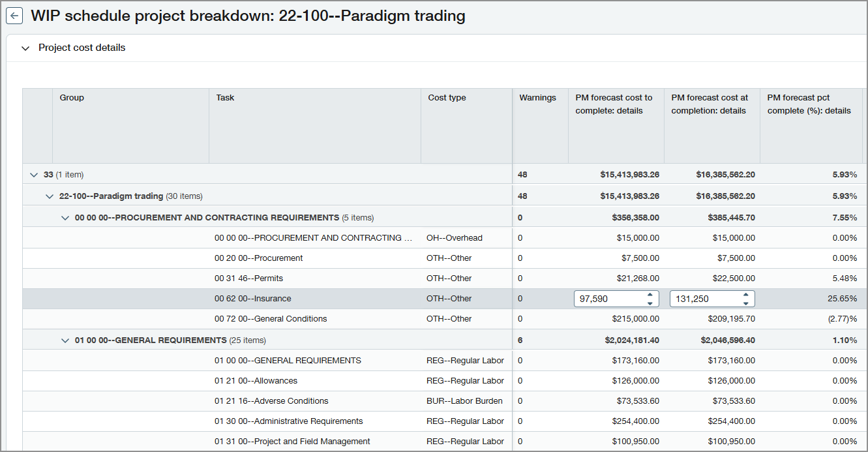Click the 25.65% Insurance percent complete

point(843,299)
